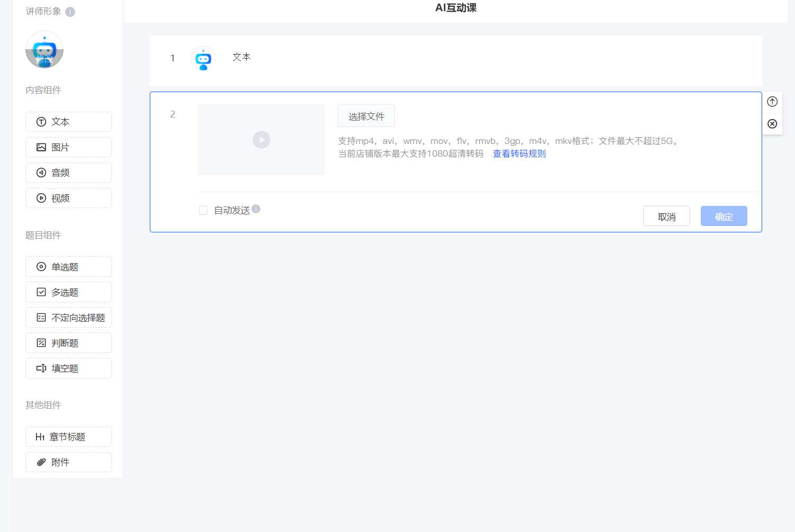
Task: Click the instructor robot avatar to modify it
Action: pyautogui.click(x=44, y=50)
